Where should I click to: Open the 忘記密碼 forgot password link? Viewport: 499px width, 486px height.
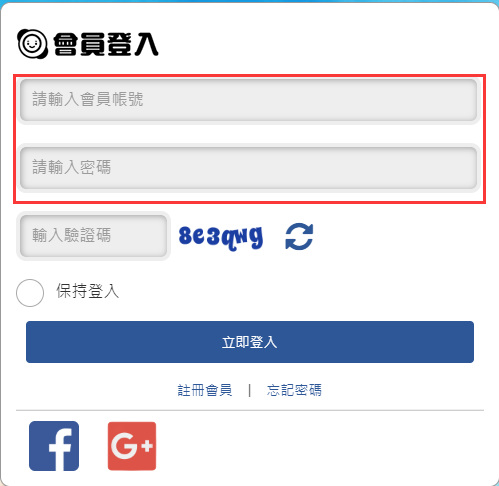pos(294,390)
